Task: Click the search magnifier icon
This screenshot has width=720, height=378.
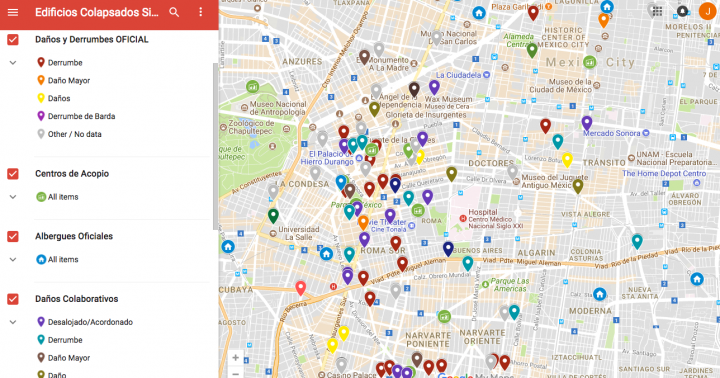Action: [174, 12]
